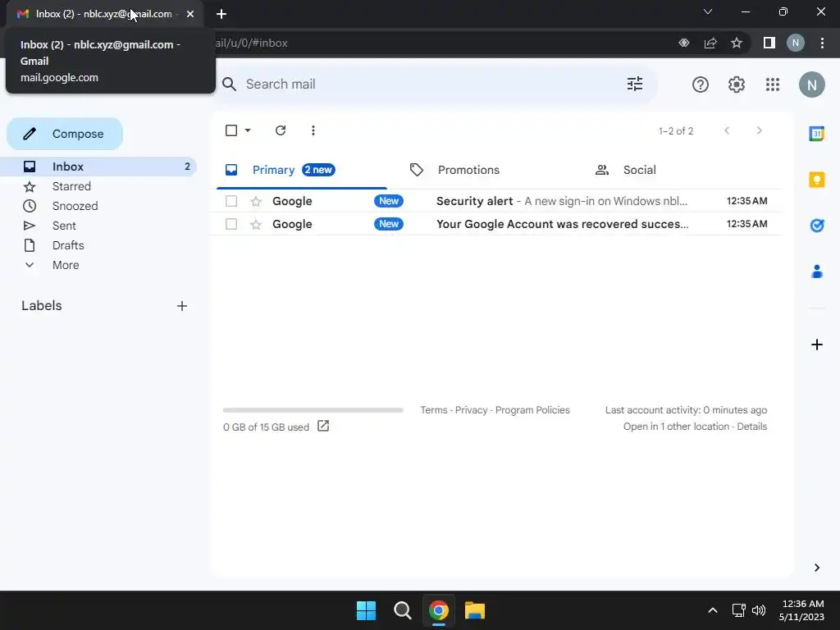The width and height of the screenshot is (840, 630).
Task: Show search options filter icon
Action: (635, 84)
